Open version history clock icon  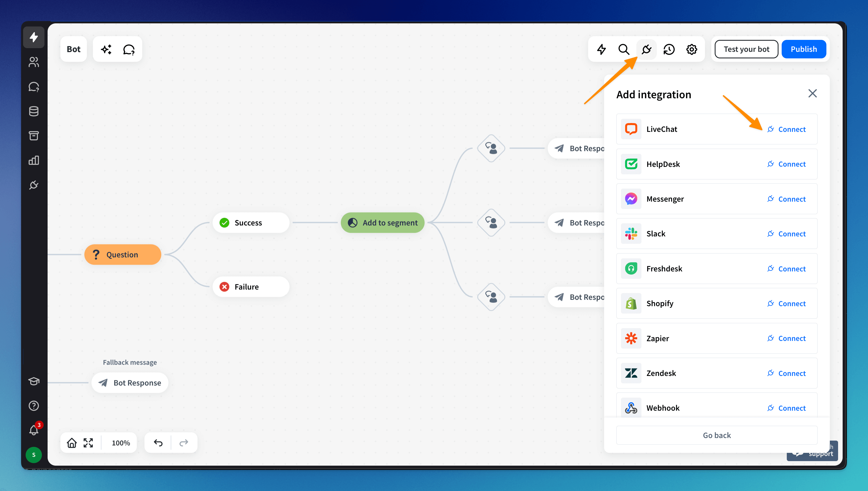pyautogui.click(x=669, y=49)
